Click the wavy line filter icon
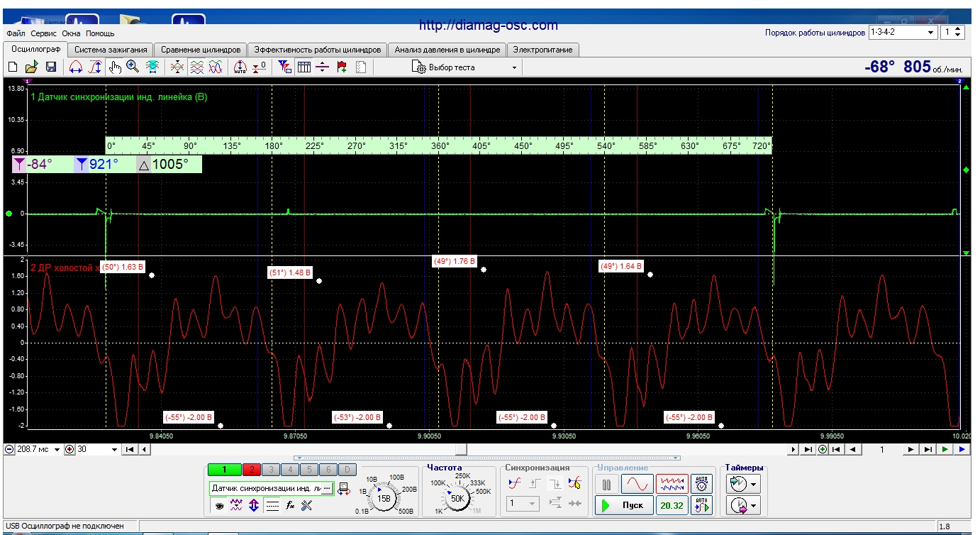 (237, 505)
